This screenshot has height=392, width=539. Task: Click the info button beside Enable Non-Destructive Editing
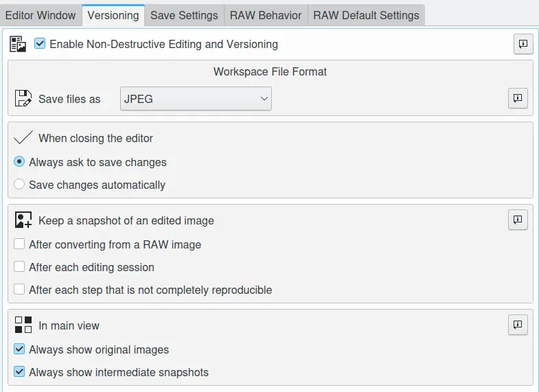tap(523, 44)
